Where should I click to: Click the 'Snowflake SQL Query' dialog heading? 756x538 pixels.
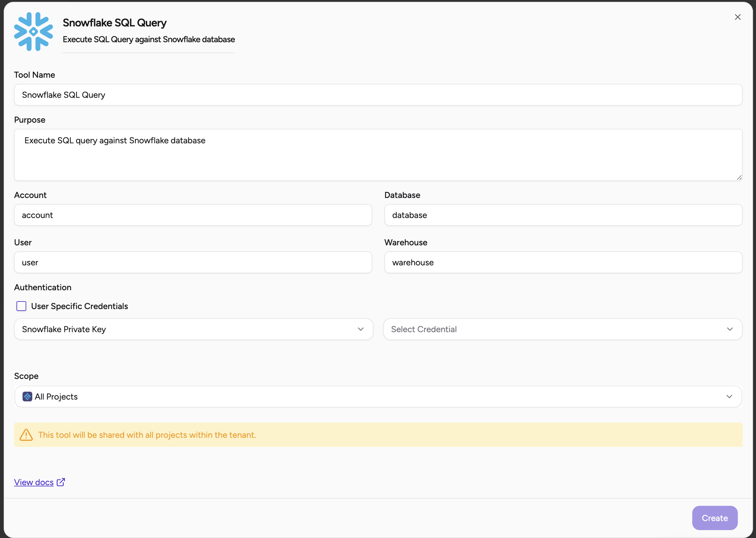click(x=115, y=23)
